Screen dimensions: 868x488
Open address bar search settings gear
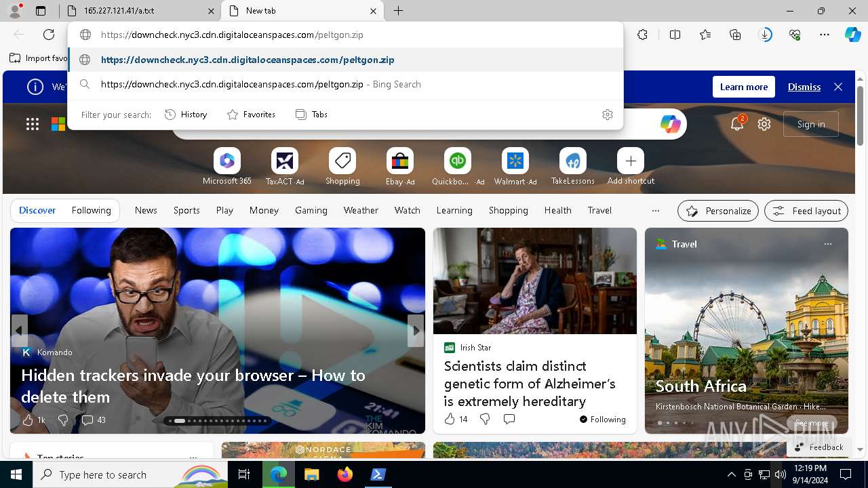[608, 115]
